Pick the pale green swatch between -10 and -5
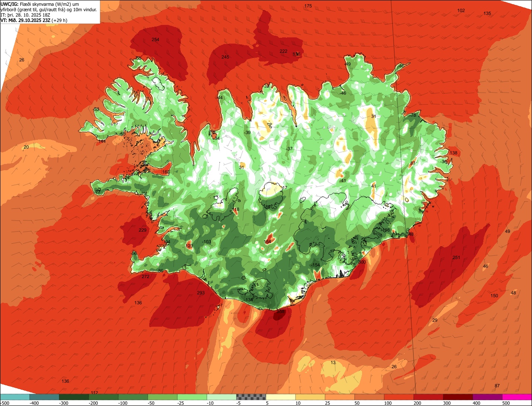 (x=222, y=397)
